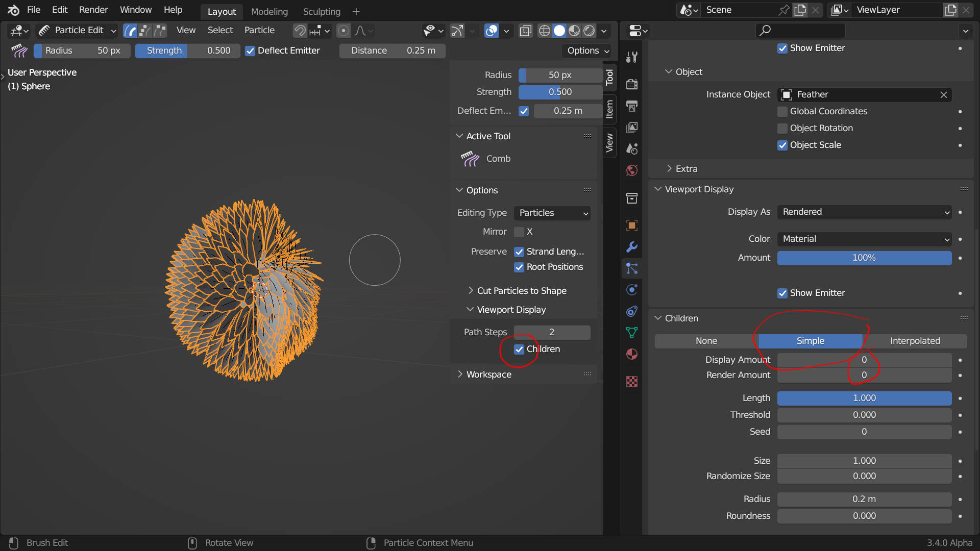Open the Display As dropdown showing Rendered
The width and height of the screenshot is (980, 551).
click(864, 212)
